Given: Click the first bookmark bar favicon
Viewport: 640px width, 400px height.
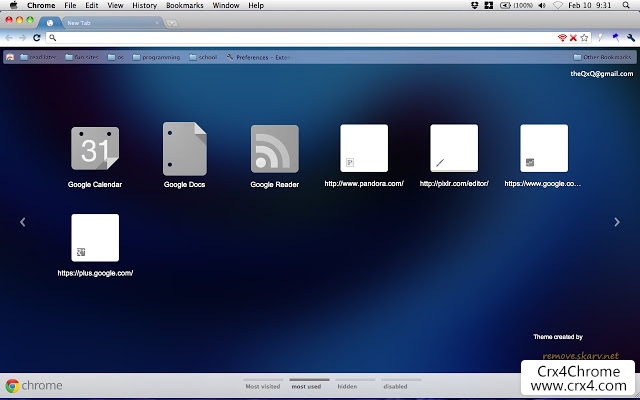Looking at the screenshot, I should (x=10, y=57).
